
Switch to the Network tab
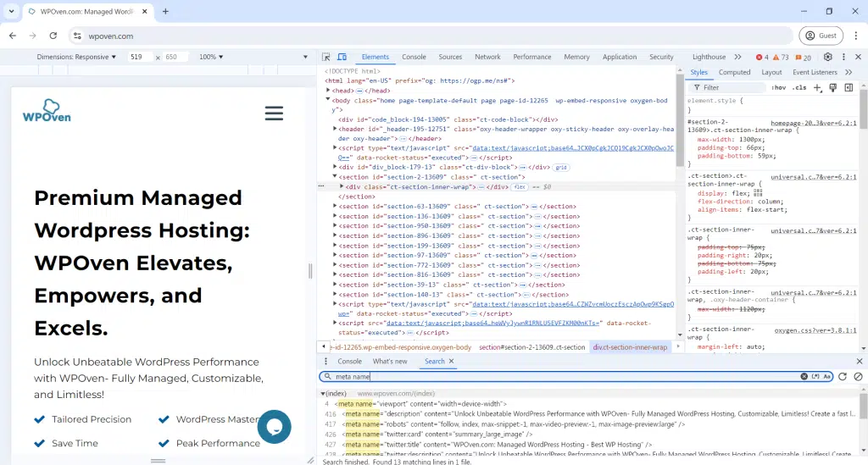click(x=487, y=57)
